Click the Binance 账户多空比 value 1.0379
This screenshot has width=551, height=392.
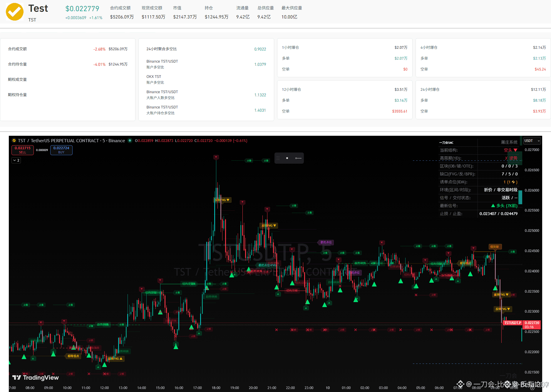click(x=260, y=64)
